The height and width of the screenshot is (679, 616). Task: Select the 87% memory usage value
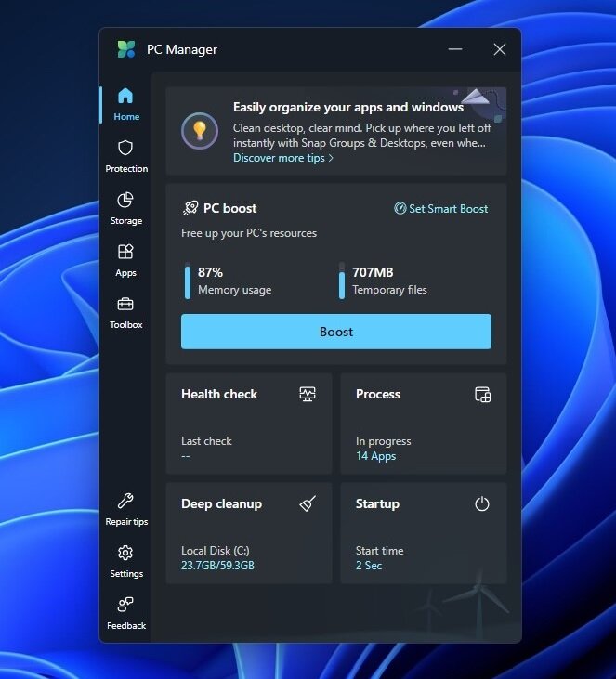210,272
